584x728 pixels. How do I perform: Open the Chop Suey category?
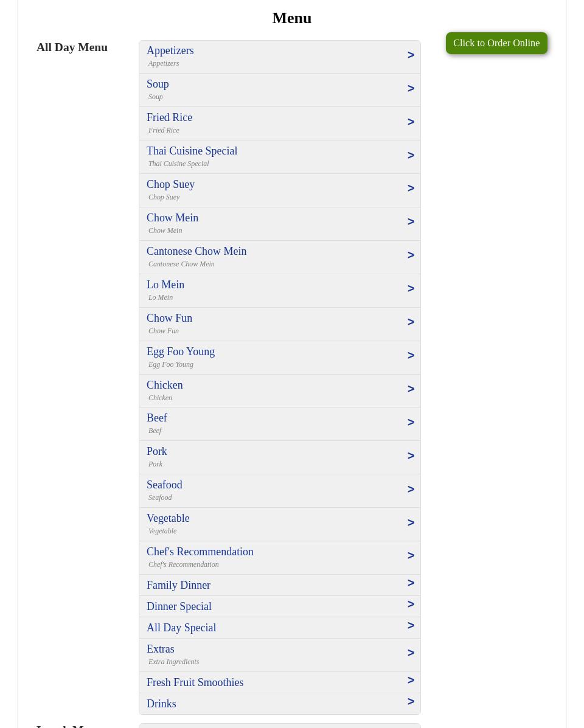pos(170,184)
